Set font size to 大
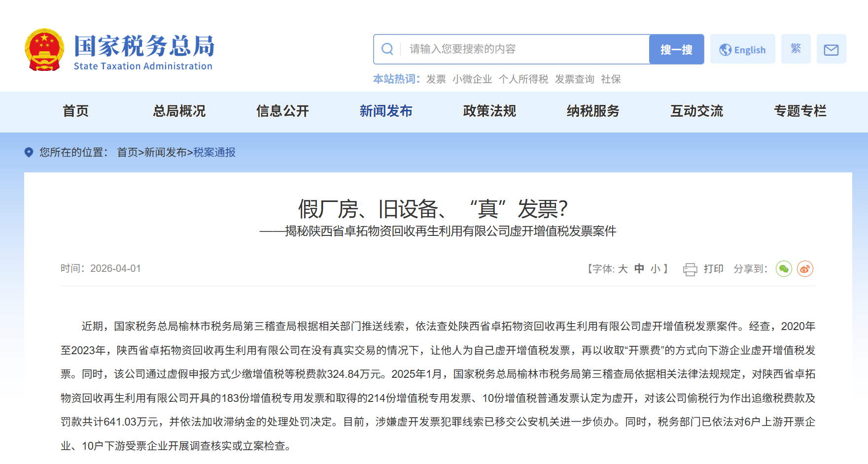The width and height of the screenshot is (868, 464). coord(623,269)
